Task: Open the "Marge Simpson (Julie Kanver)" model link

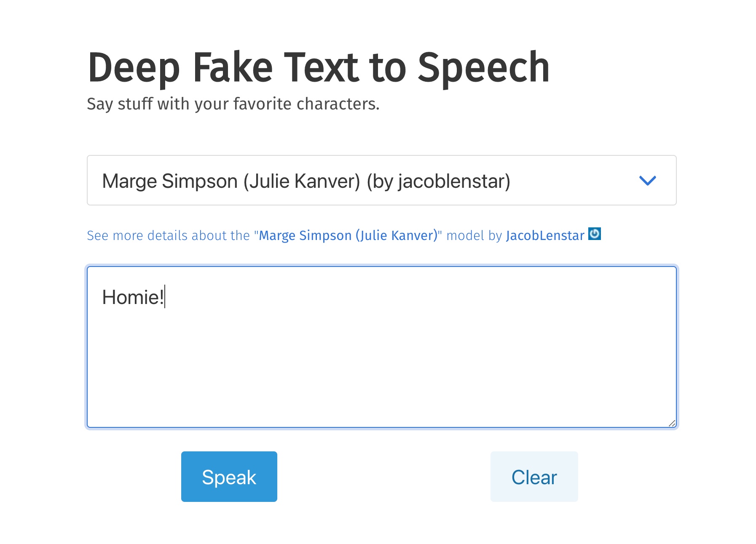Action: (348, 235)
